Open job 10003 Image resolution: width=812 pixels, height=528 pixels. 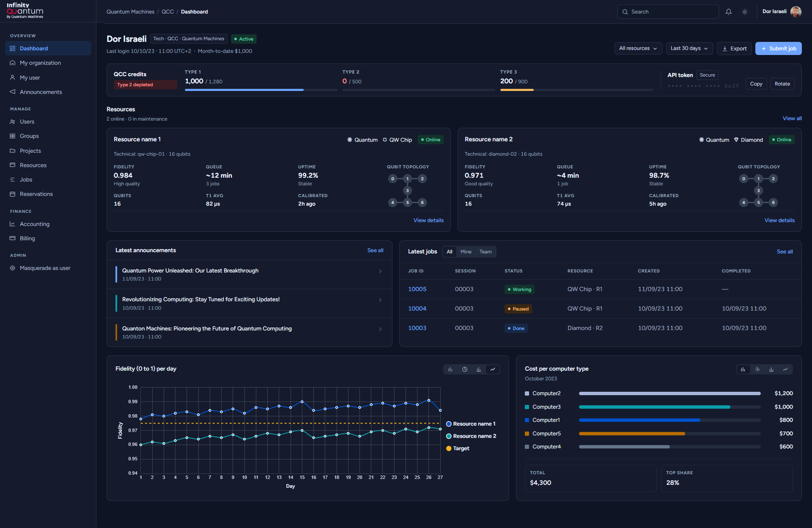point(417,328)
